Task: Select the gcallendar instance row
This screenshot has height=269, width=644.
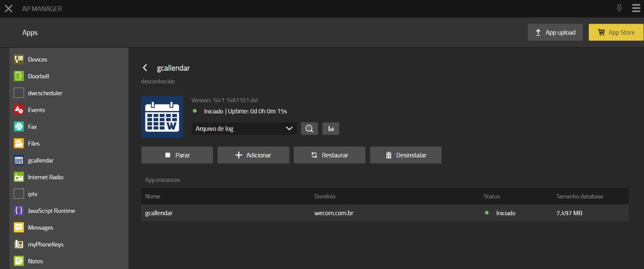Action: pos(384,213)
